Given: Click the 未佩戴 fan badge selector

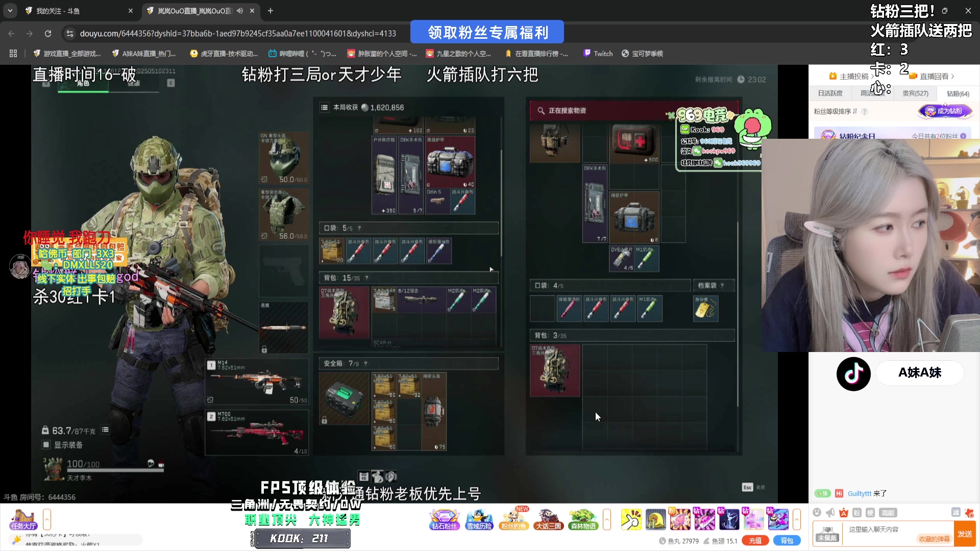Looking at the screenshot, I should (x=827, y=534).
